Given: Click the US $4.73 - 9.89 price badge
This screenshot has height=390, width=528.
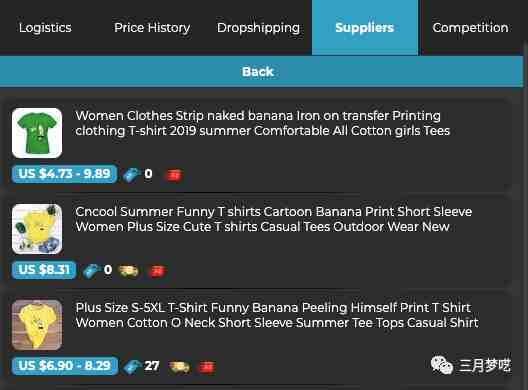Looking at the screenshot, I should click(x=64, y=174).
